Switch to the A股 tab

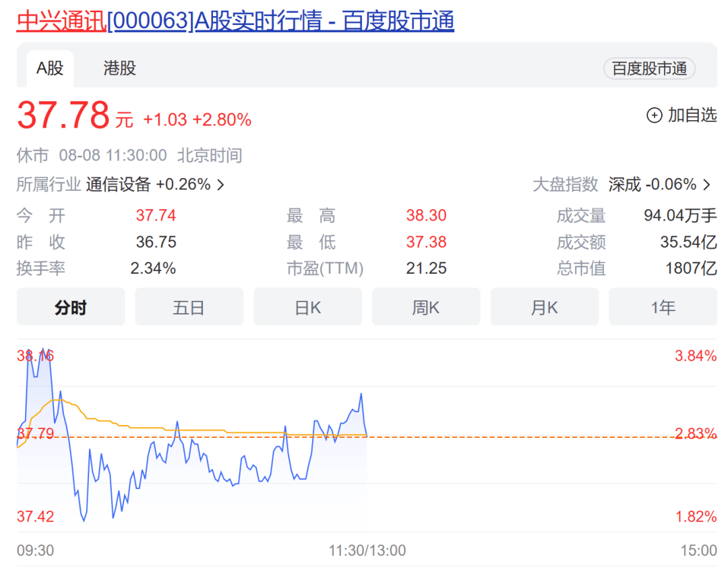tap(50, 68)
